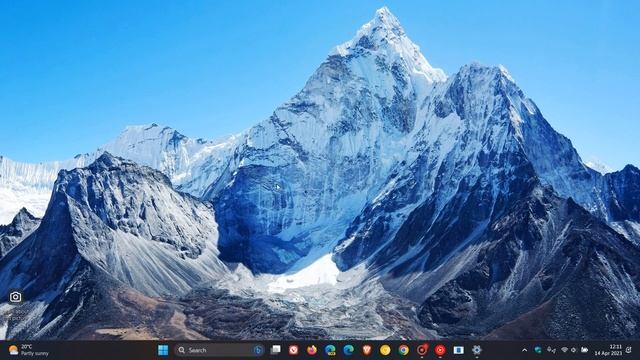
Task: Open the blue window app on taskbar
Action: 458,350
